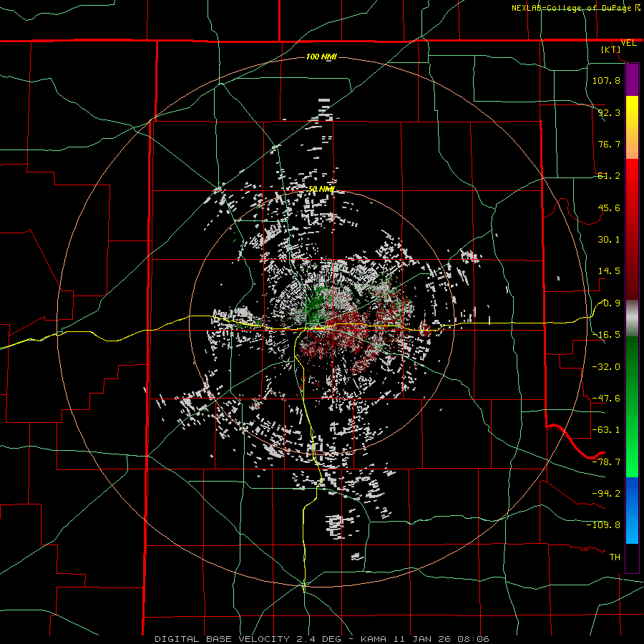Click the 2.4 DEG elevation text
Image resolution: width=644 pixels, height=644 pixels.
click(317, 639)
